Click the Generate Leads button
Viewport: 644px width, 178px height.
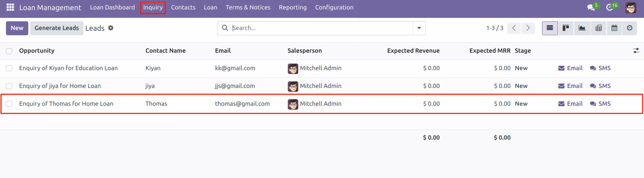pyautogui.click(x=57, y=28)
